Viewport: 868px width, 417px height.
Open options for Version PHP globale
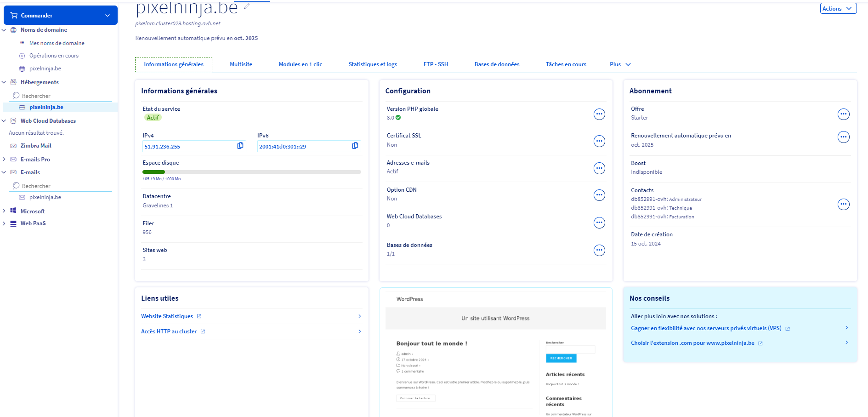599,114
